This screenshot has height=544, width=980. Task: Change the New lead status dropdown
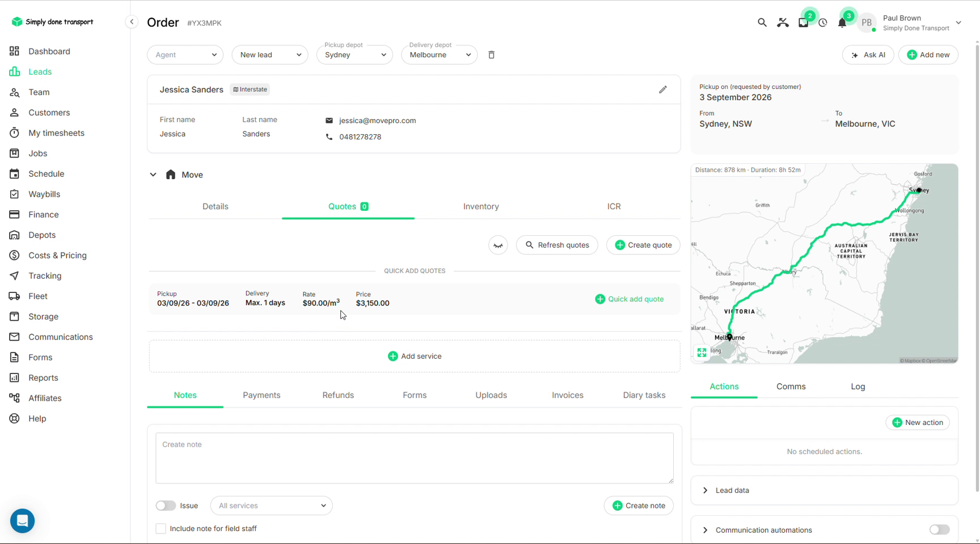point(270,55)
